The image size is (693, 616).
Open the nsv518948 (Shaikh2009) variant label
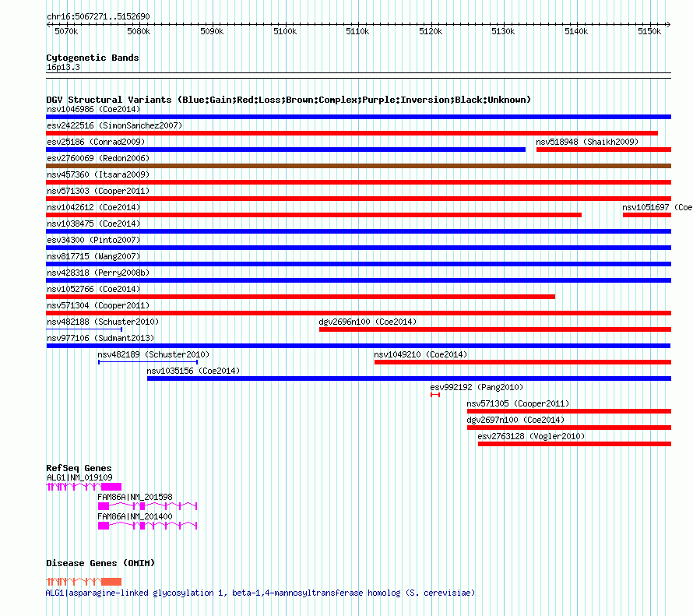click(x=587, y=142)
